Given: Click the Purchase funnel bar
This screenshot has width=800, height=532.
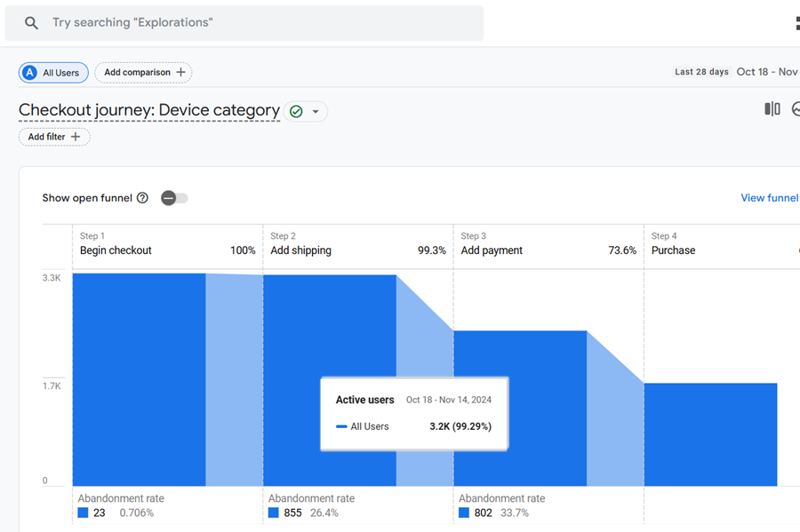Looking at the screenshot, I should [x=711, y=434].
